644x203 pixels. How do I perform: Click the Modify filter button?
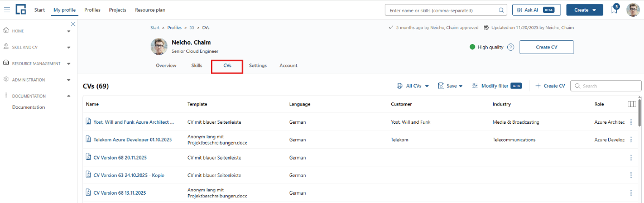[497, 86]
